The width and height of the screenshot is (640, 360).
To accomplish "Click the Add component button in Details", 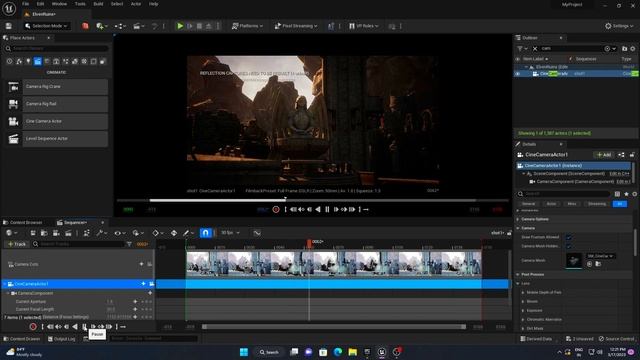I will 604,155.
